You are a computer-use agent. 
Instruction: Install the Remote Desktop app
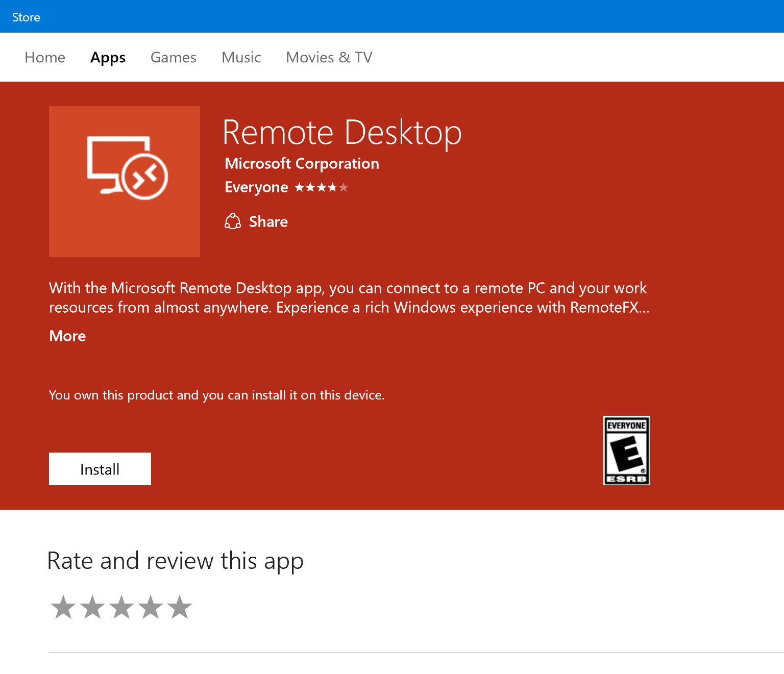pos(100,468)
